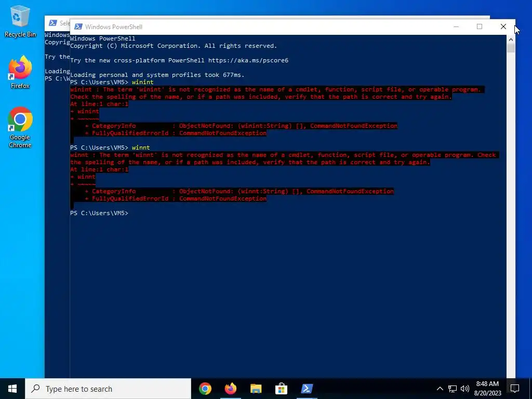
Task: Click the background PowerShell window's title bar icon
Action: [52, 23]
